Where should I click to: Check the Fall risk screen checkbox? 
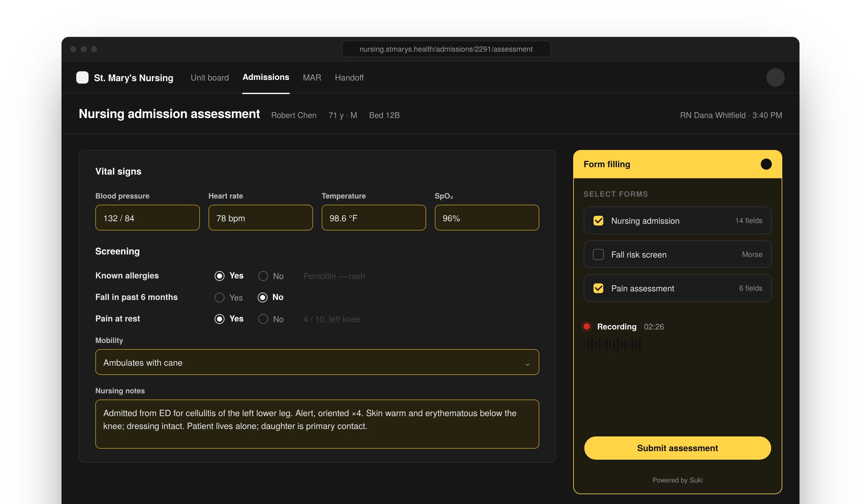point(598,254)
